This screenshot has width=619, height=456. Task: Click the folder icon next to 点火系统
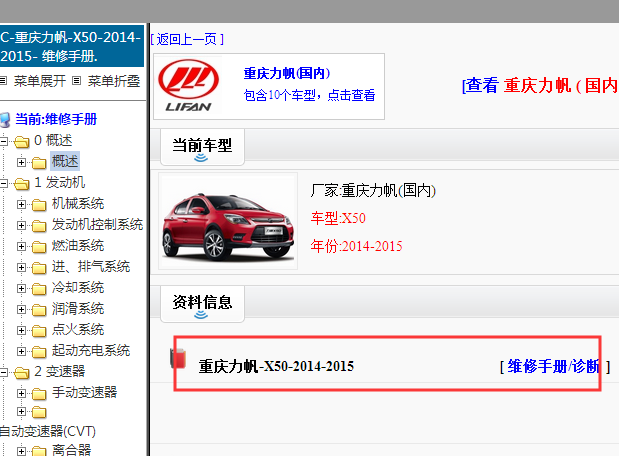39,330
